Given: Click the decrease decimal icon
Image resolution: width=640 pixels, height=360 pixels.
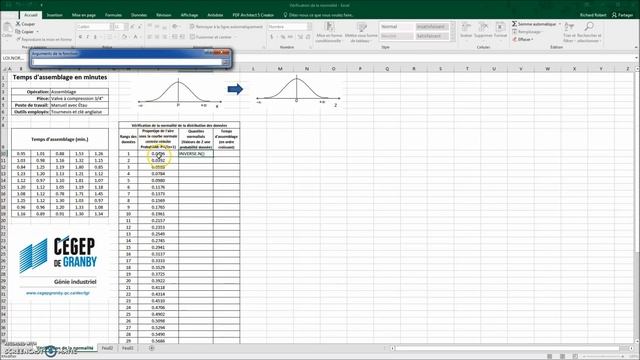Looking at the screenshot, I should (307, 37).
